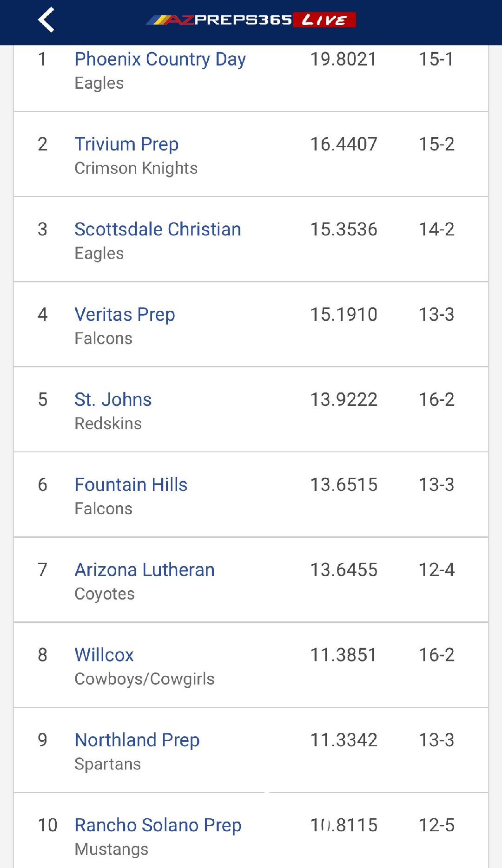Select the rank 3 row number
Viewport: 502px width, 868px height.
[x=42, y=229]
